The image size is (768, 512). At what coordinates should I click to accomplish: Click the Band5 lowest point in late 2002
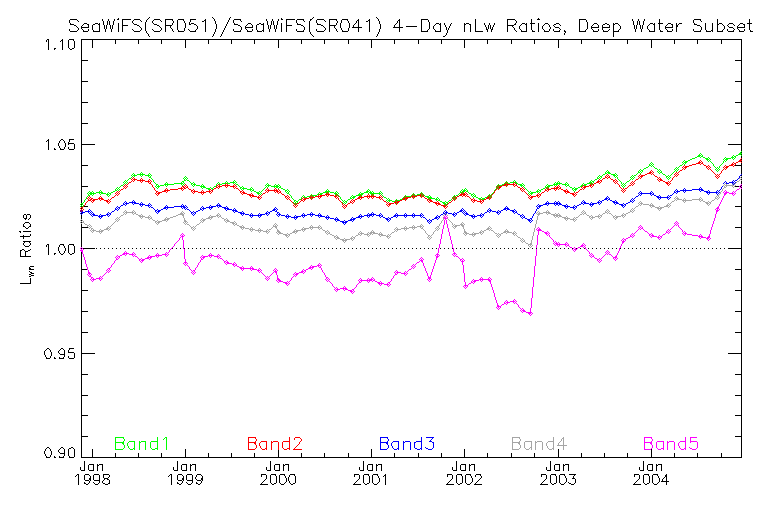point(530,314)
